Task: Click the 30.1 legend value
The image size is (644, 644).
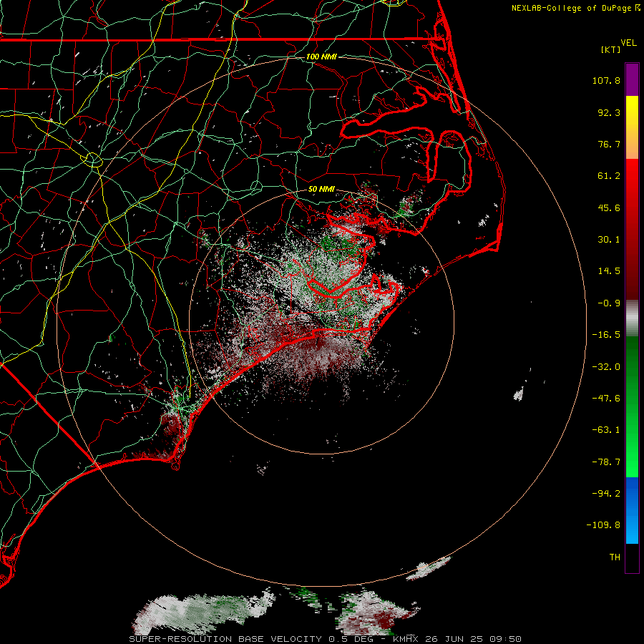Action: click(x=609, y=240)
